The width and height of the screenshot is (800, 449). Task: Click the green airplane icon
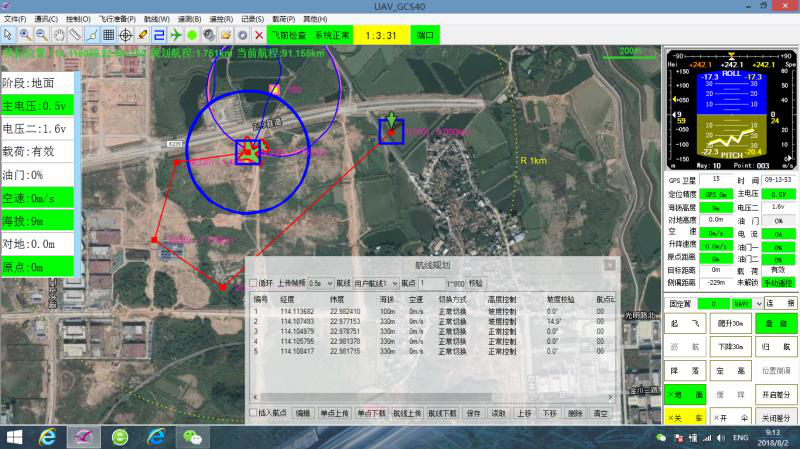click(x=175, y=34)
